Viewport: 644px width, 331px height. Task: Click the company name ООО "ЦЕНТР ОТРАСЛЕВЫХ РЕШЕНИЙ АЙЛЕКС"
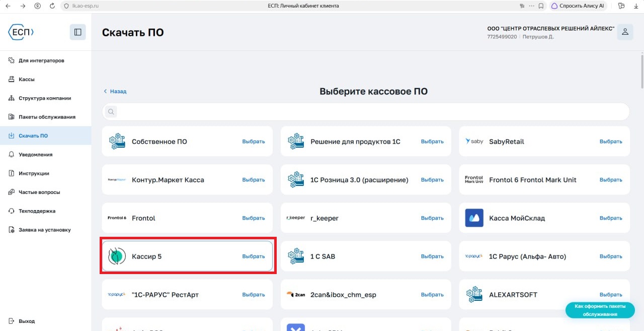click(x=550, y=29)
